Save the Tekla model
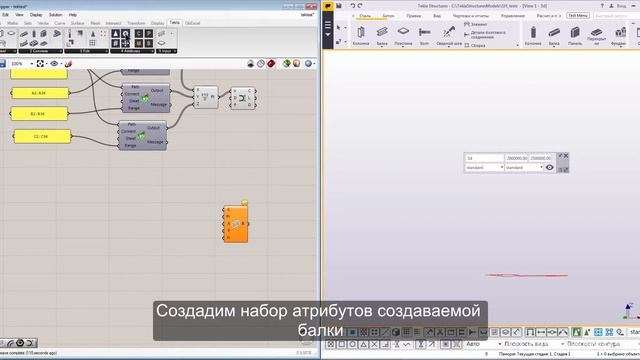The image size is (640, 360). pyautogui.click(x=339, y=6)
